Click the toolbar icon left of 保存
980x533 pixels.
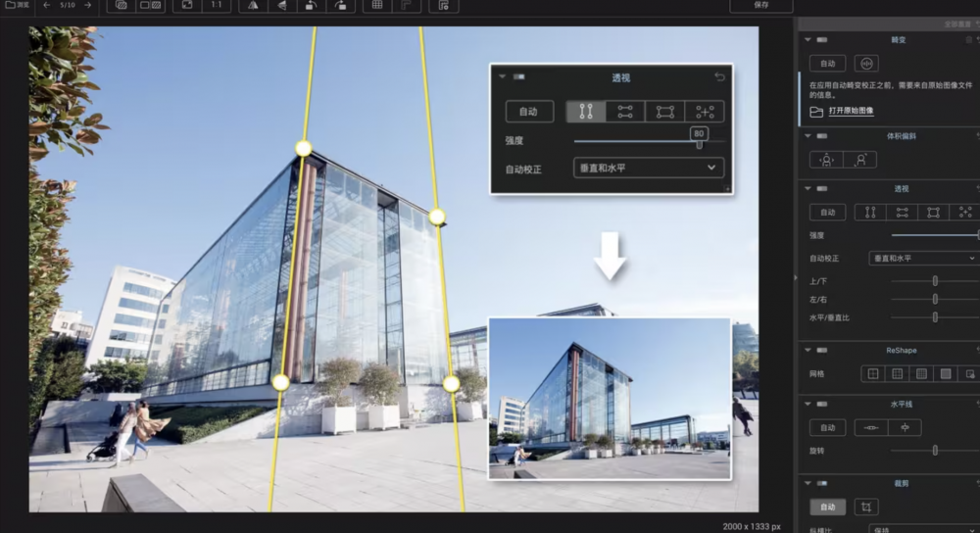click(x=443, y=4)
